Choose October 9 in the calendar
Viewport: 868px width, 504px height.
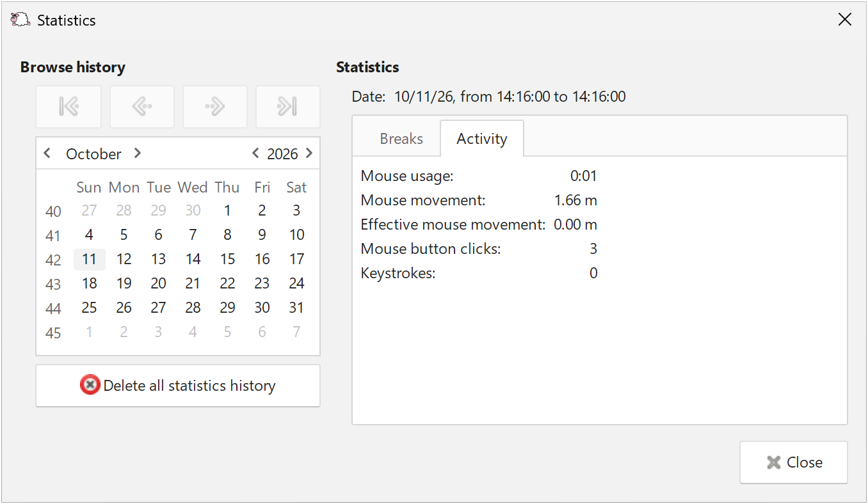(262, 235)
